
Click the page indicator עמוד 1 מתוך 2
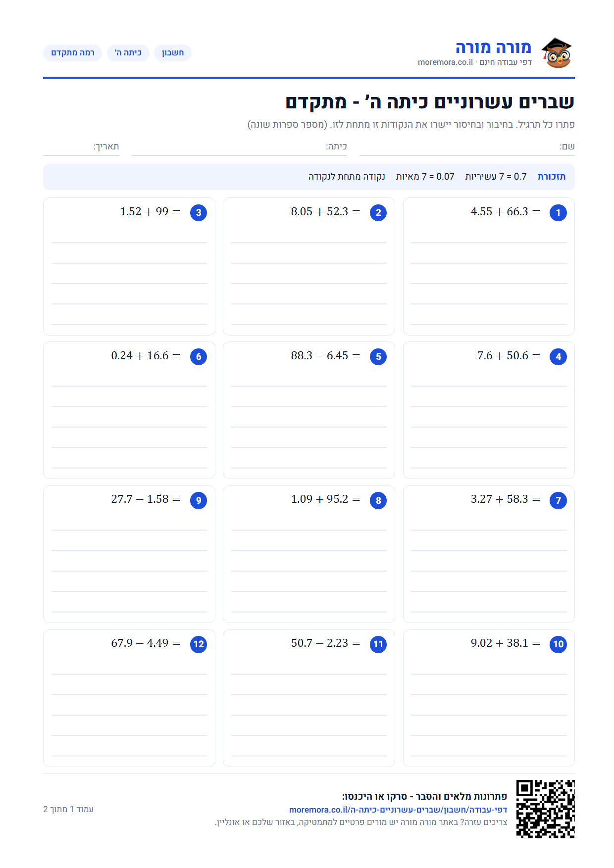point(68,809)
